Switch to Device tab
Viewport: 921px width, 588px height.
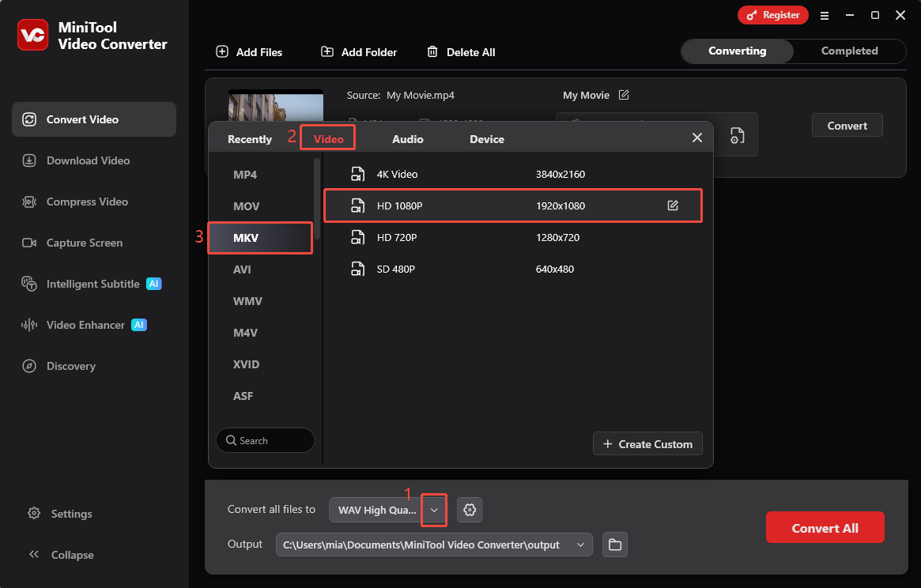487,139
